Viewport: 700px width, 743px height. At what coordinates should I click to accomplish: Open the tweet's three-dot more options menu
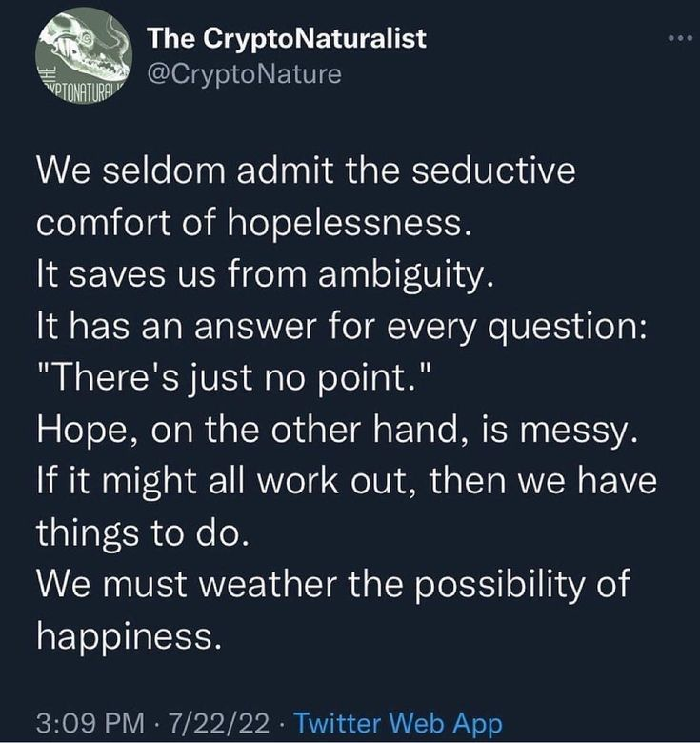click(x=679, y=38)
